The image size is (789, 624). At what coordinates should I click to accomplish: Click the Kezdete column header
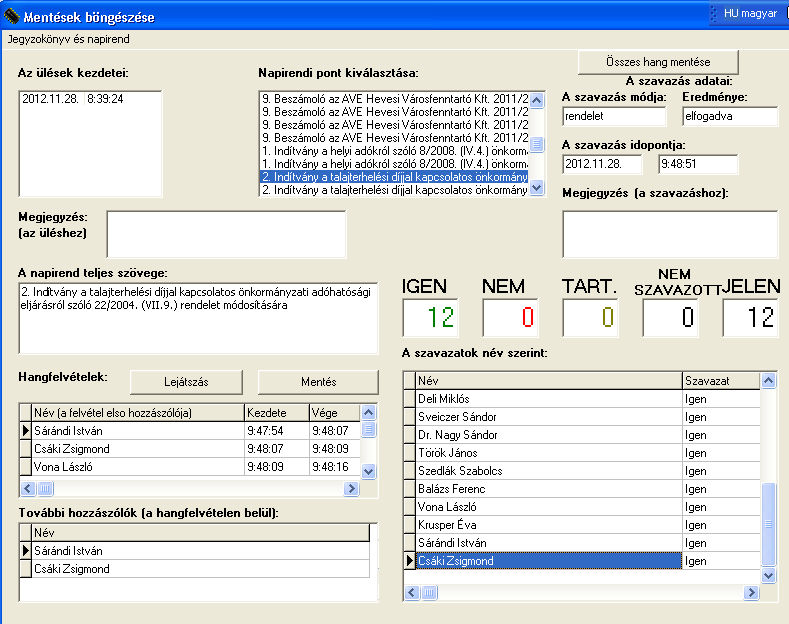tap(277, 413)
